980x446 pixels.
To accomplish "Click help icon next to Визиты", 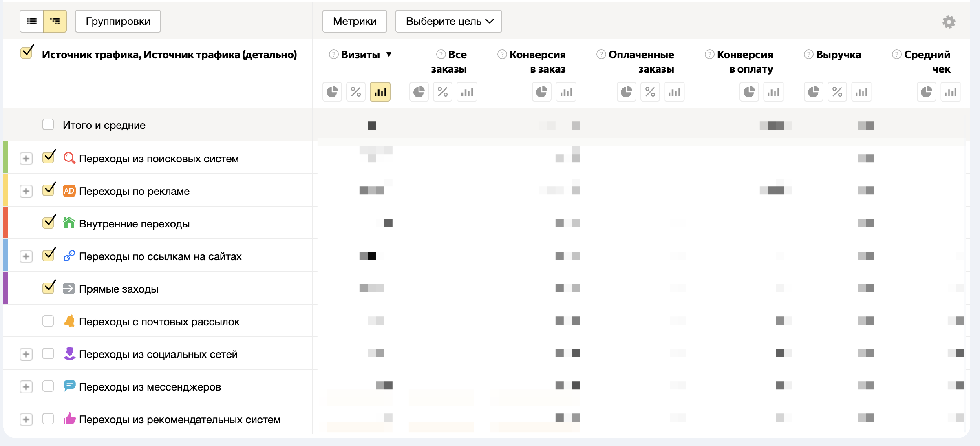I will [333, 54].
